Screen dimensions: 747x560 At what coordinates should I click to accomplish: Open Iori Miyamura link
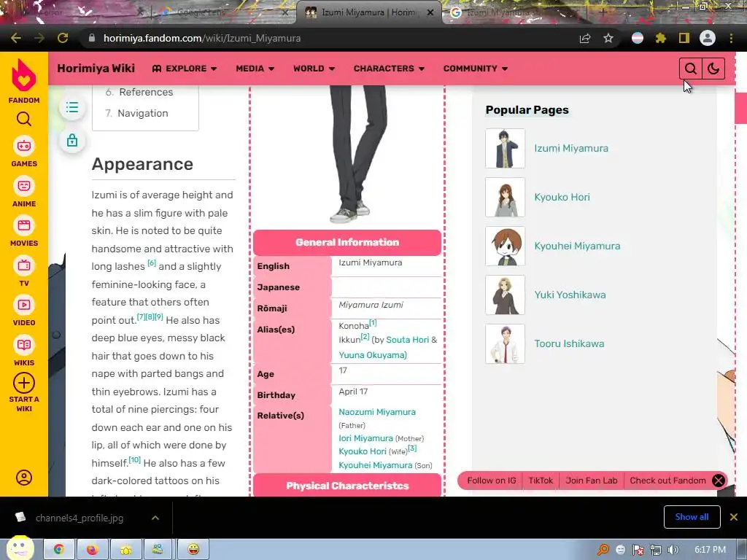tap(366, 438)
